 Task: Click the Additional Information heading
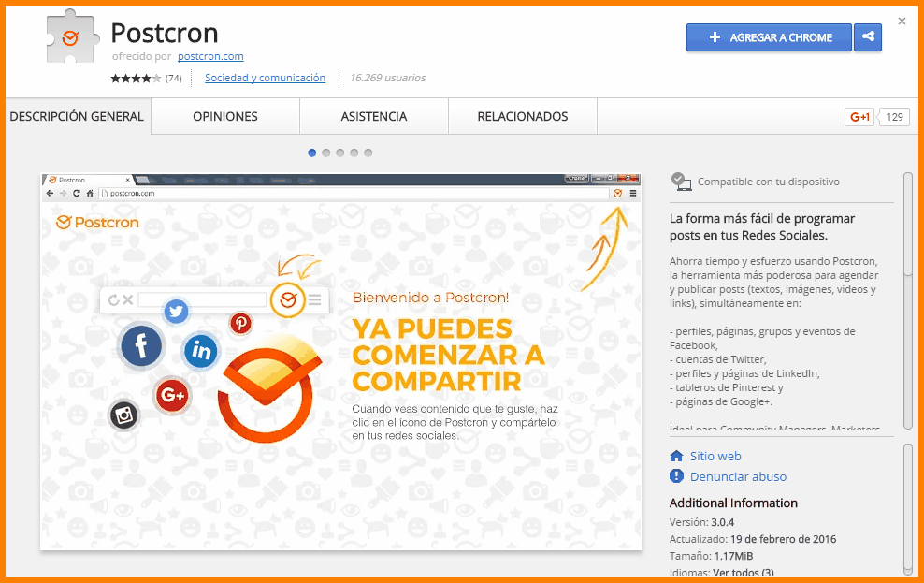pos(733,503)
